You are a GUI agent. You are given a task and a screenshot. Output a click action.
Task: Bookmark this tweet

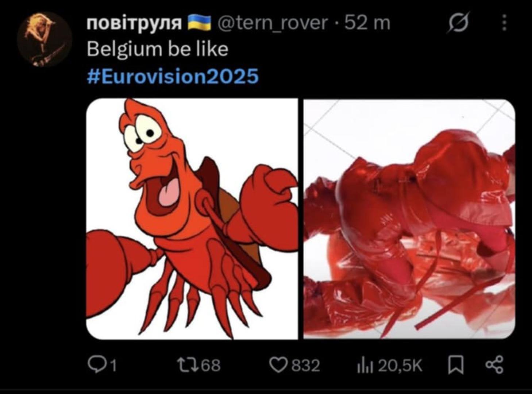click(x=456, y=365)
